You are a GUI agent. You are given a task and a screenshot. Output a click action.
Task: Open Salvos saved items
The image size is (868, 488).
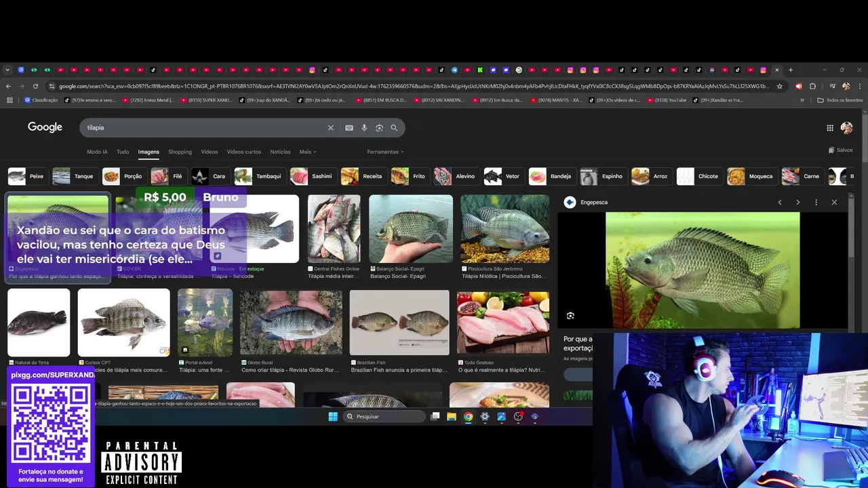pyautogui.click(x=840, y=150)
